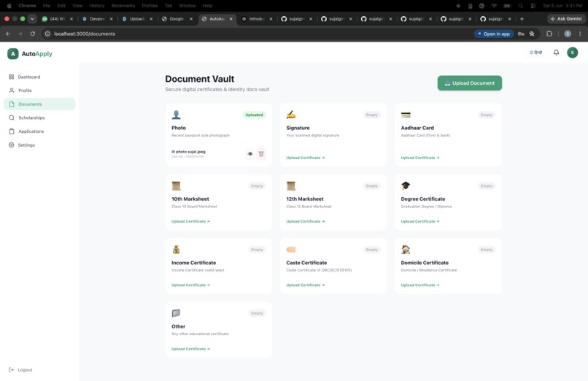Click Caste Certificate Upload Certificate link
This screenshot has height=381, width=588.
click(x=305, y=285)
